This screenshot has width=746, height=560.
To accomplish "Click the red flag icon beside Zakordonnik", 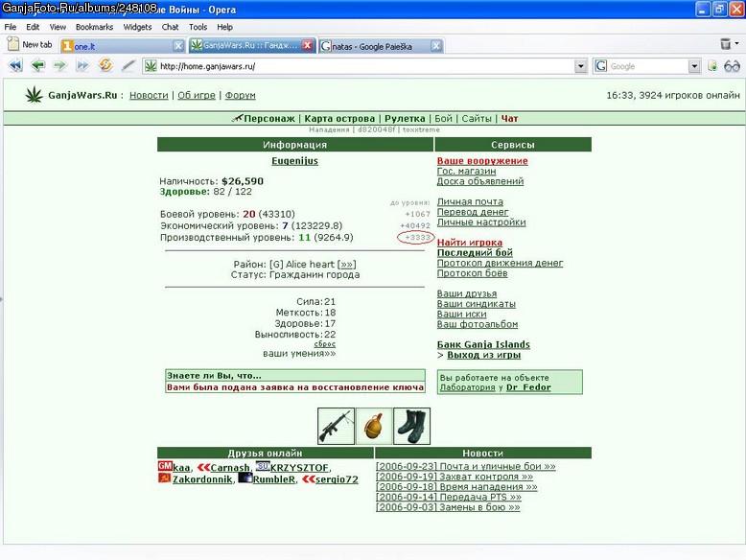I will 164,478.
